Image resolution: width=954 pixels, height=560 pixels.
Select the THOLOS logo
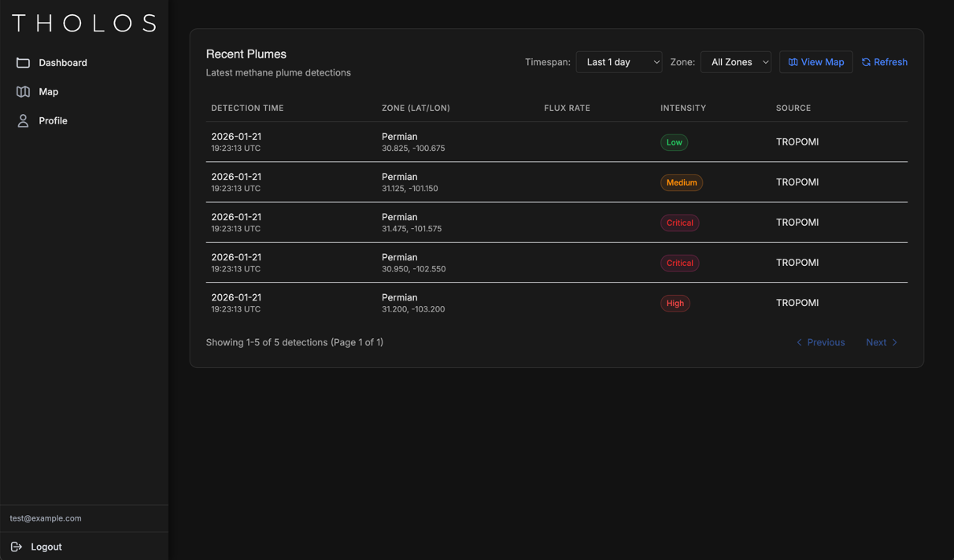84,23
